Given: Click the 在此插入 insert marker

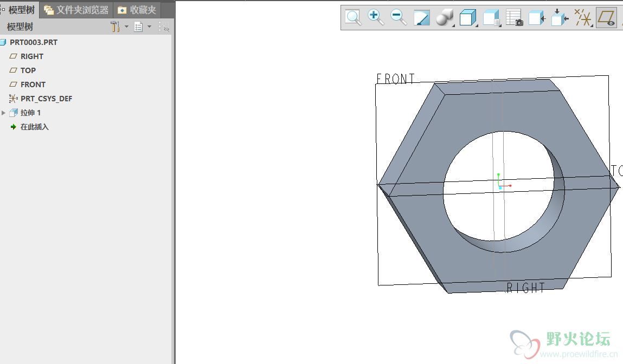Looking at the screenshot, I should point(34,127).
